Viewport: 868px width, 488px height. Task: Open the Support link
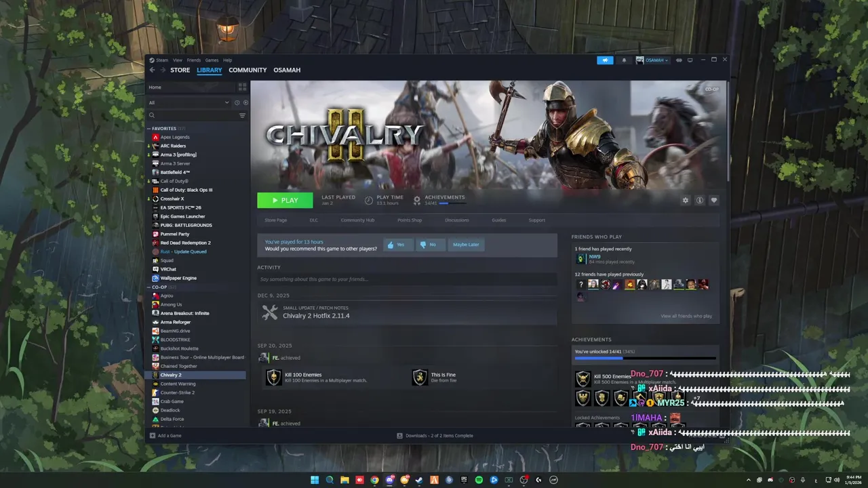536,220
